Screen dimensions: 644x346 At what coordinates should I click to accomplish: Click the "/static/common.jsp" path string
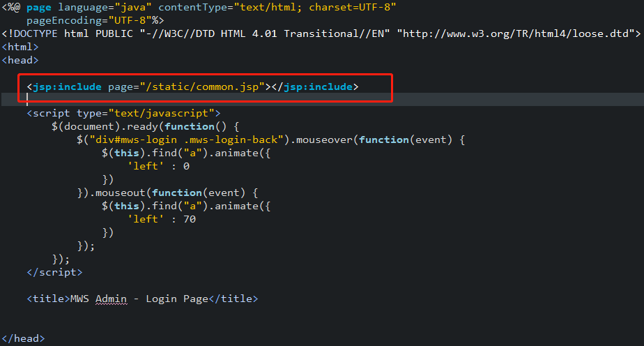pos(203,86)
